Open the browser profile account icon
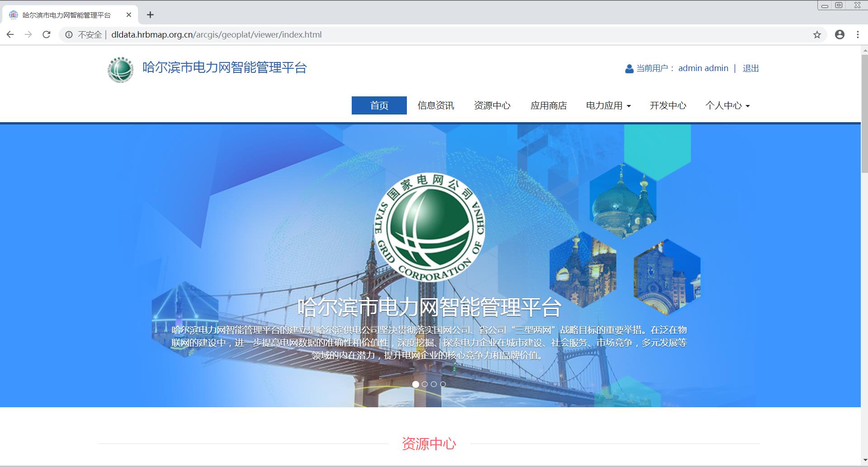 [x=840, y=34]
